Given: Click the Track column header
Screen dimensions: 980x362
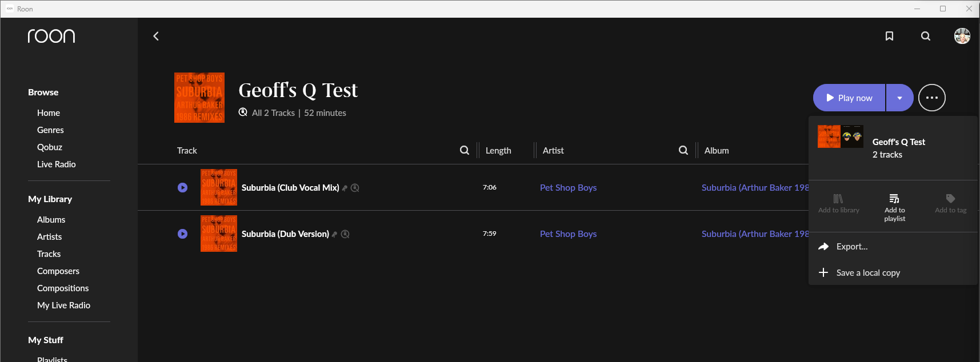Looking at the screenshot, I should 187,150.
